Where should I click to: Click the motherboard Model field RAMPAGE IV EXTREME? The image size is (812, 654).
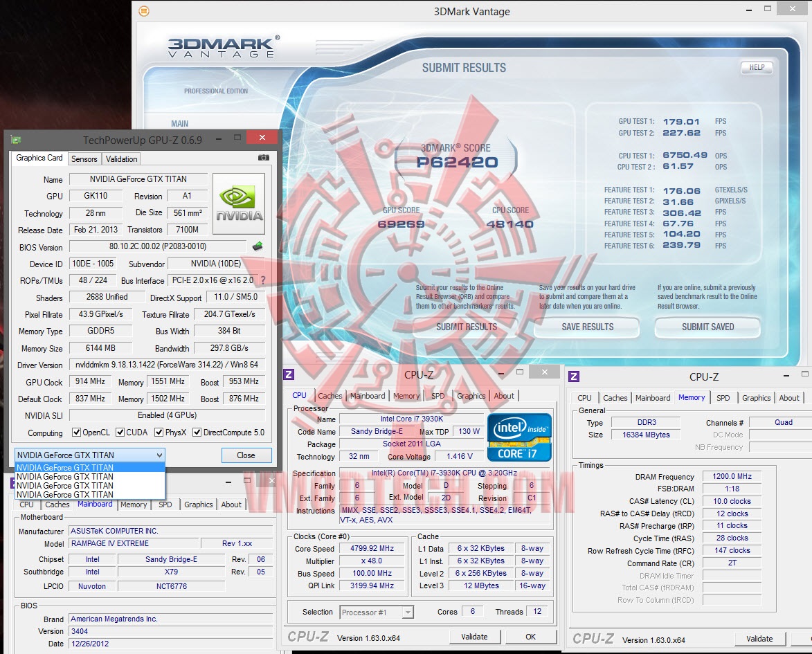click(x=135, y=544)
